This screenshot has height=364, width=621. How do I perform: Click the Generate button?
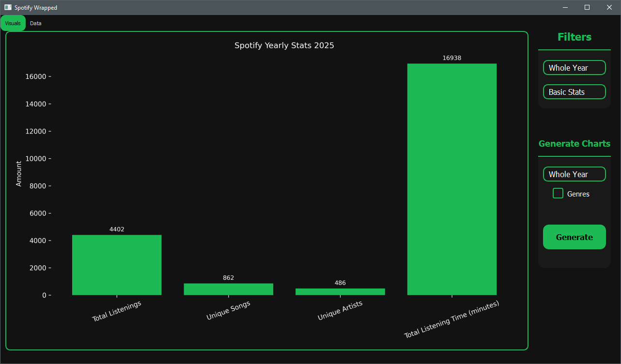[574, 237]
